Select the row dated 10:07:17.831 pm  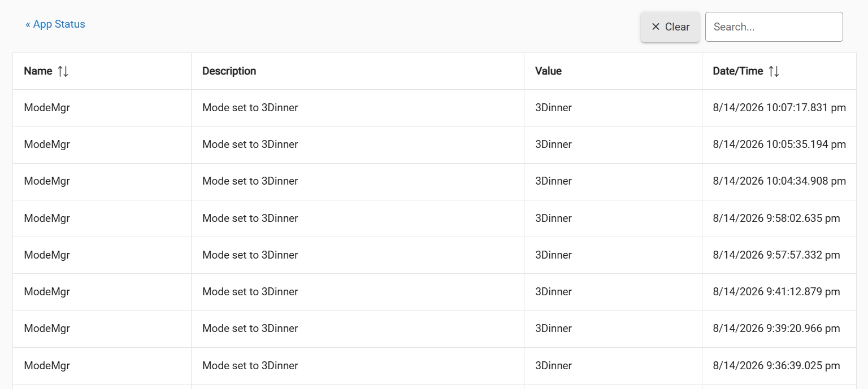tap(435, 108)
